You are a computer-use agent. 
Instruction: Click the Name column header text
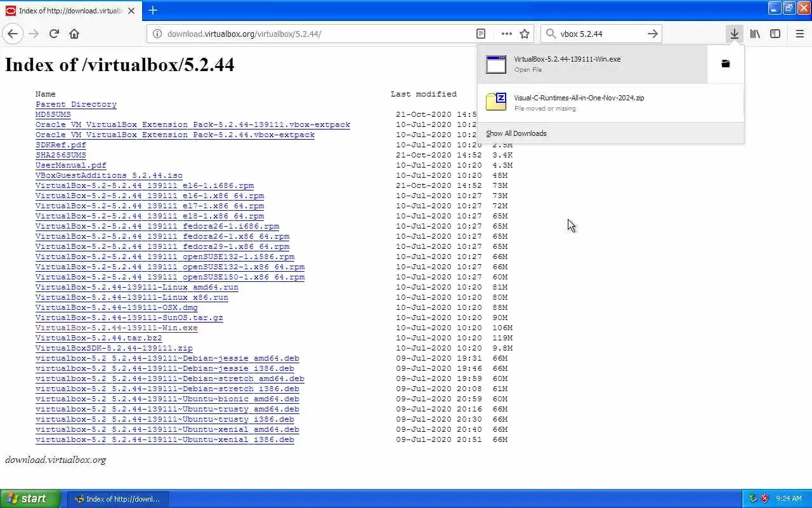click(x=46, y=94)
